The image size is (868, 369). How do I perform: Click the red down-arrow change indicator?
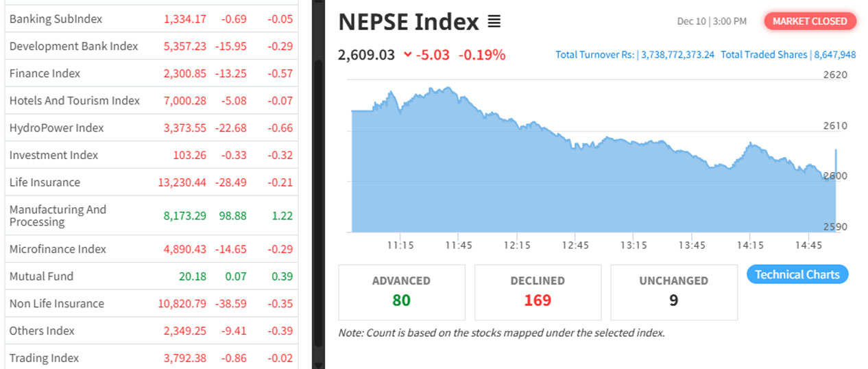408,55
